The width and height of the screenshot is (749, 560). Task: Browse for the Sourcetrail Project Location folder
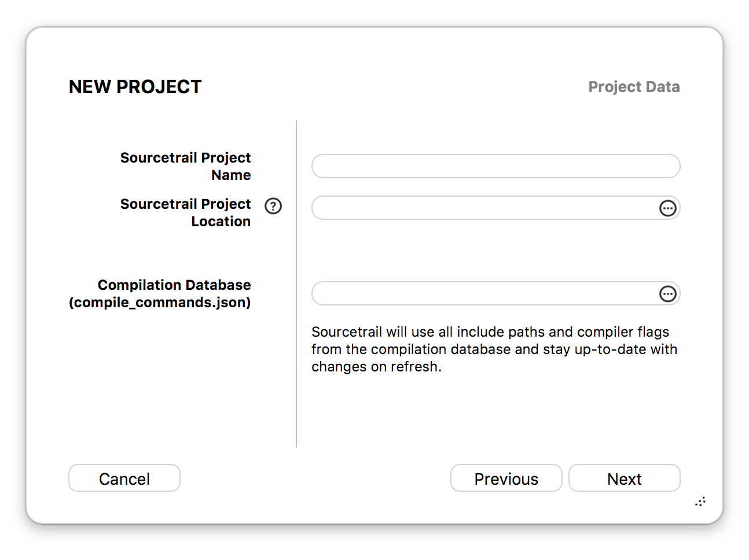tap(668, 208)
